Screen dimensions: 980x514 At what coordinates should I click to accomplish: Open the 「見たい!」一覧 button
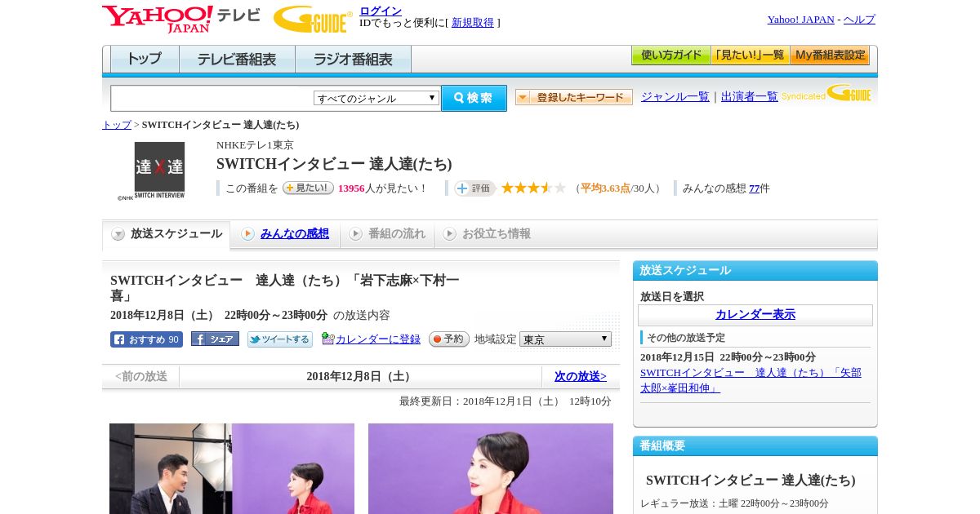tap(751, 55)
